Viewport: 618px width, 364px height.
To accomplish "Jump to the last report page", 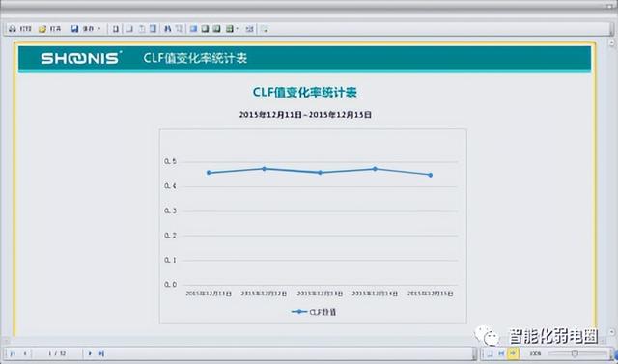I will pyautogui.click(x=101, y=353).
